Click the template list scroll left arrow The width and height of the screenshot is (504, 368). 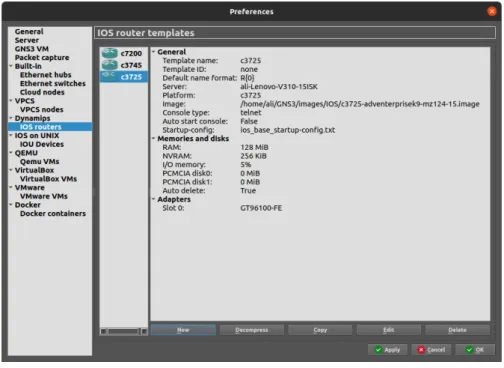click(x=104, y=331)
